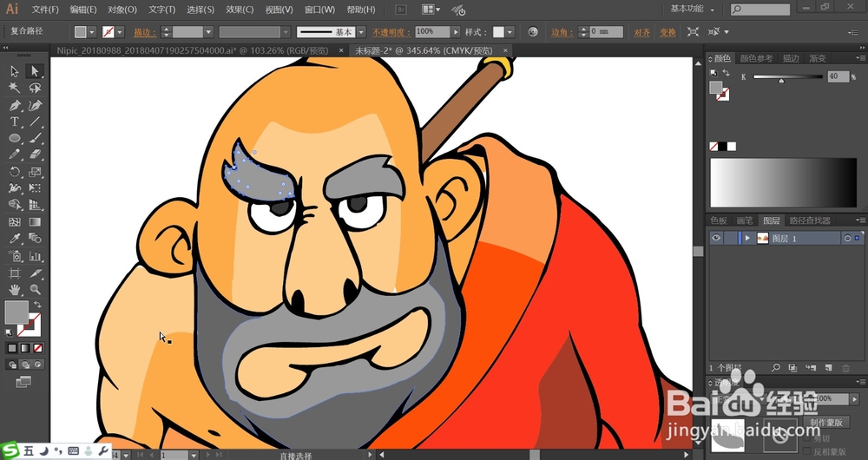Toggle visibility eye of 图层 1
The width and height of the screenshot is (868, 460).
(x=716, y=238)
